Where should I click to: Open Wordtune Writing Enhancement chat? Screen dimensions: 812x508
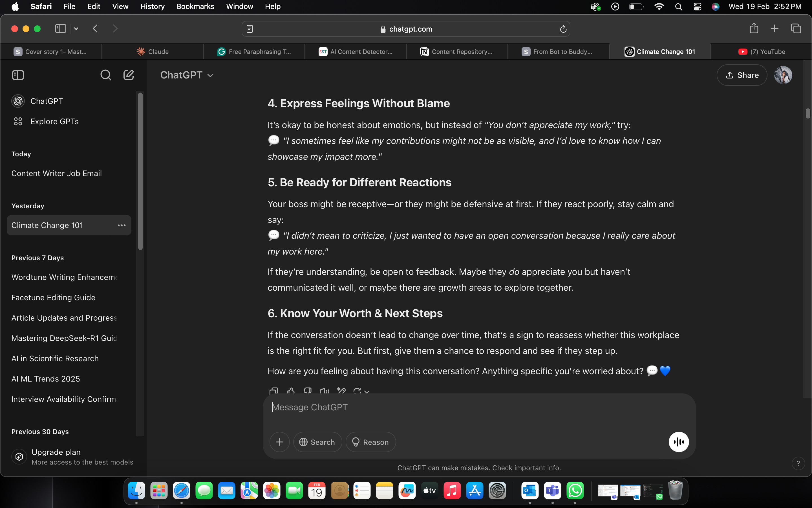tap(69, 277)
